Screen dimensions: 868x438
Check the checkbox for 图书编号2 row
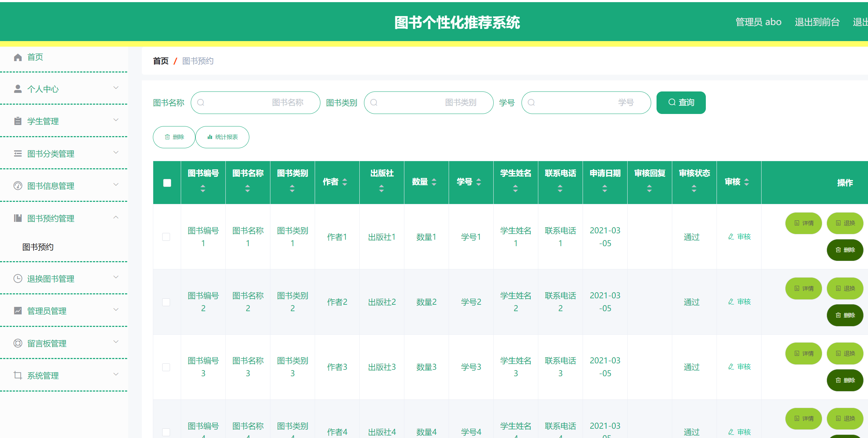166,302
